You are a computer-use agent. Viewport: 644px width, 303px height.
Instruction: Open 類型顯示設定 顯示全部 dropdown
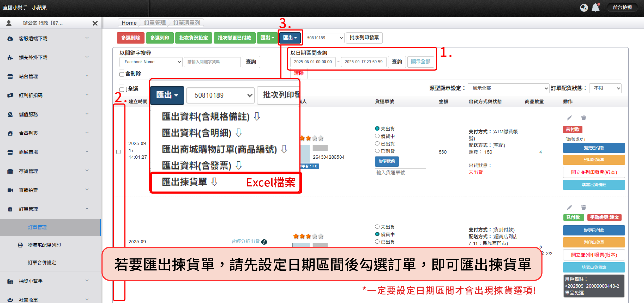click(508, 88)
